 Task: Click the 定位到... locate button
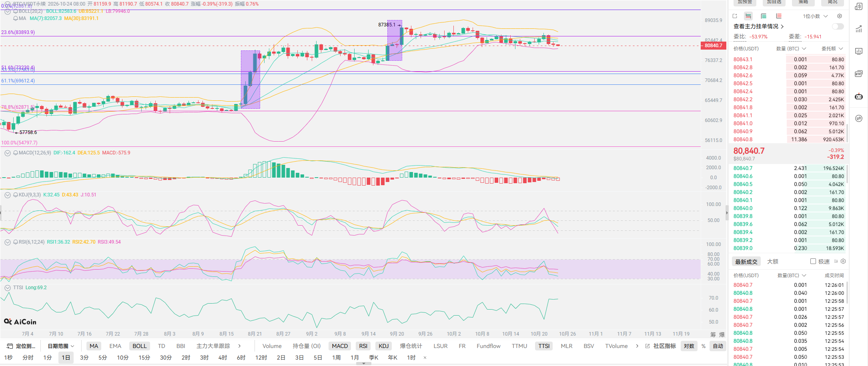(21, 346)
